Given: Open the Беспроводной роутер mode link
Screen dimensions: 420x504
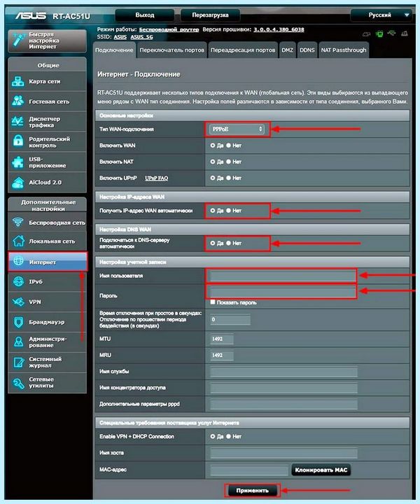Looking at the screenshot, I should [x=169, y=29].
